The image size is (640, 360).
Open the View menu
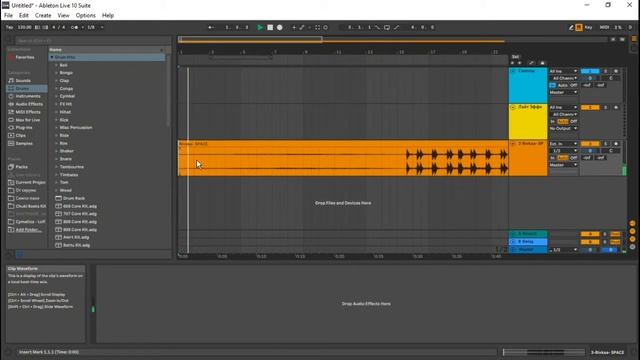pos(63,16)
